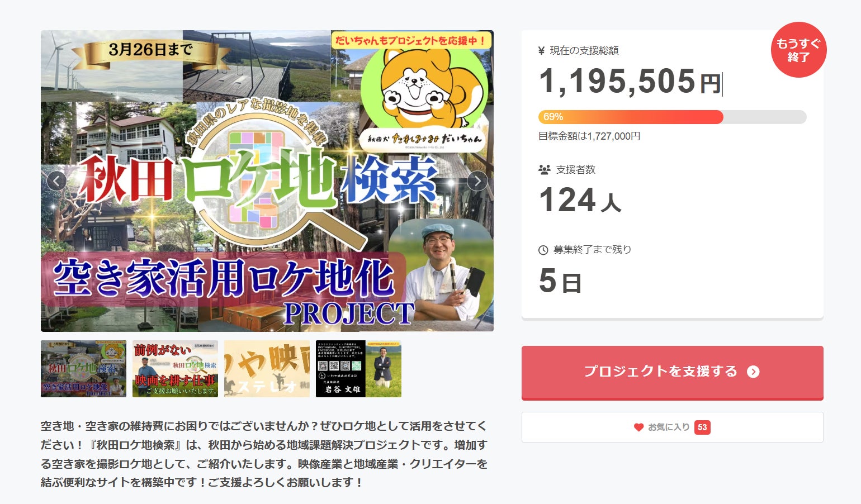Click the 69% funding progress bar

(x=672, y=117)
